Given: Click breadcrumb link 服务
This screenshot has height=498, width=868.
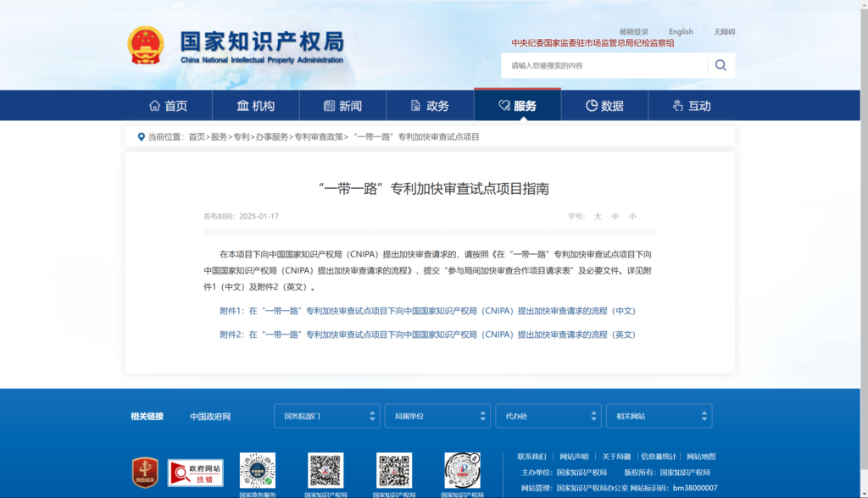Looking at the screenshot, I should pos(220,136).
